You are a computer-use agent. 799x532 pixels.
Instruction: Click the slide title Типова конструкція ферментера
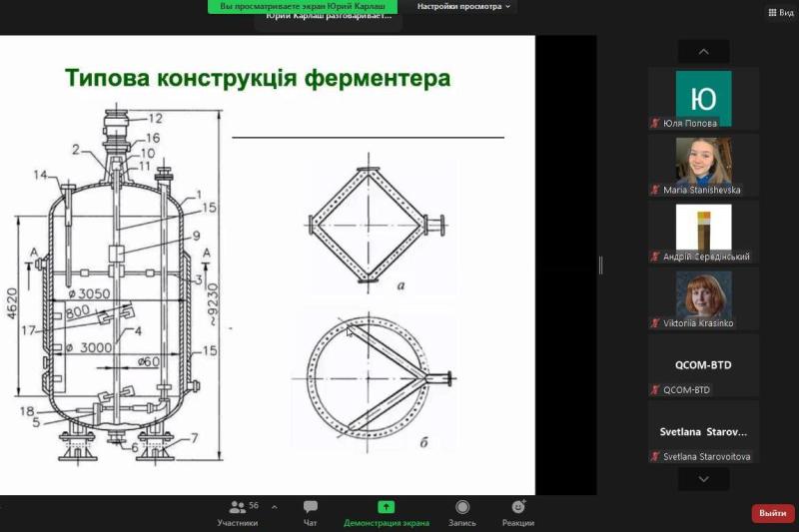(x=258, y=78)
